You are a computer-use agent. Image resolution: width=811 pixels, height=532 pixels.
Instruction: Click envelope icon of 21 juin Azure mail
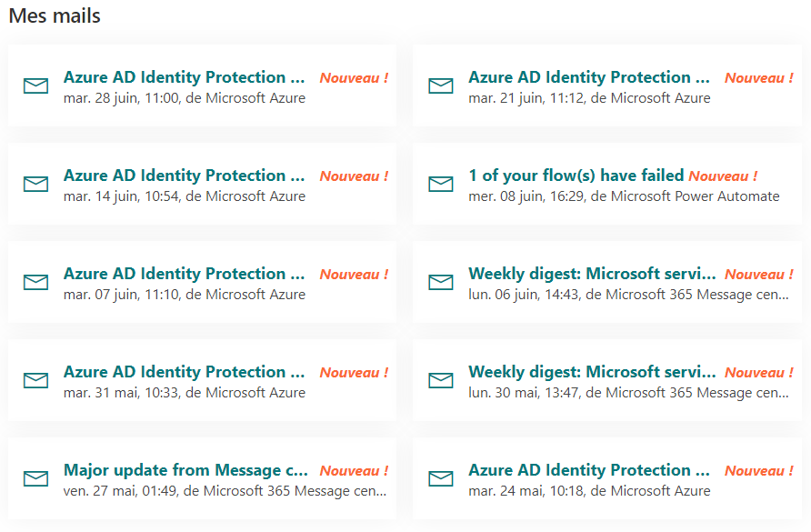pyautogui.click(x=441, y=85)
